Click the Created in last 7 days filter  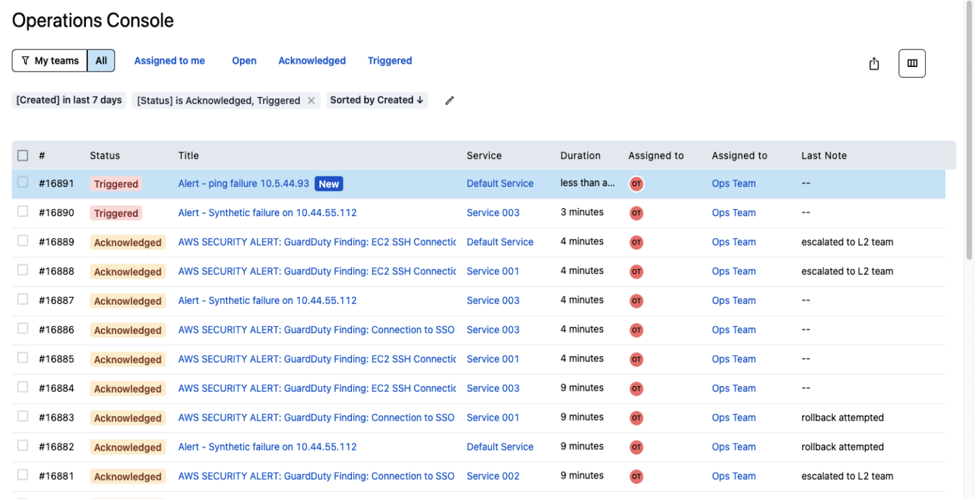click(69, 100)
